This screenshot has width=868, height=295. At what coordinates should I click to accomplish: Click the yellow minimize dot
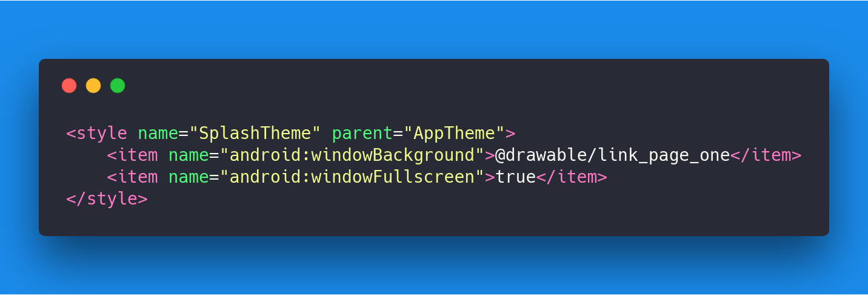click(93, 86)
